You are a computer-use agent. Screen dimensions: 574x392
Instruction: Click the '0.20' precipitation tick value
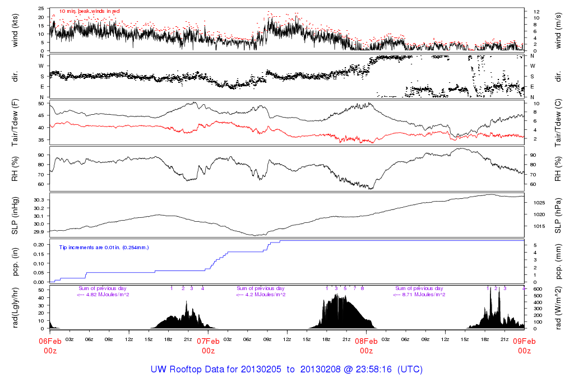point(39,245)
